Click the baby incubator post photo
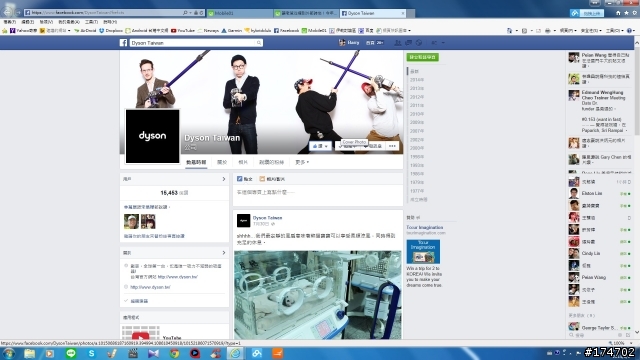Image resolution: width=640 pixels, height=360 pixels. (318, 295)
